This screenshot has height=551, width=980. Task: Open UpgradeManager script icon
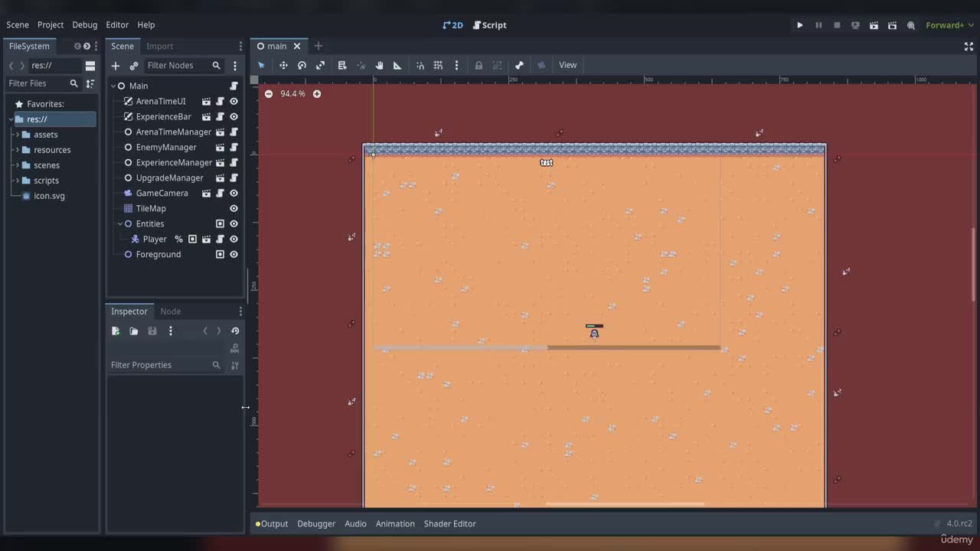click(x=220, y=178)
